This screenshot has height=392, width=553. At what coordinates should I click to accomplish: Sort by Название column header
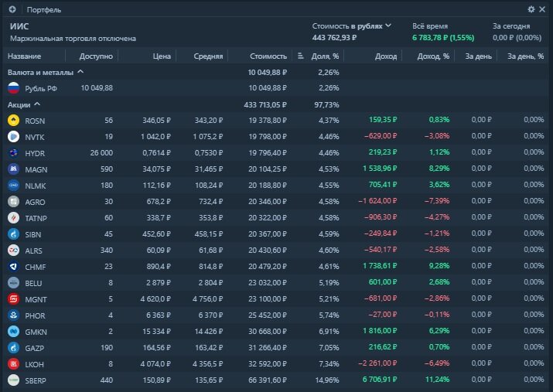click(x=24, y=56)
